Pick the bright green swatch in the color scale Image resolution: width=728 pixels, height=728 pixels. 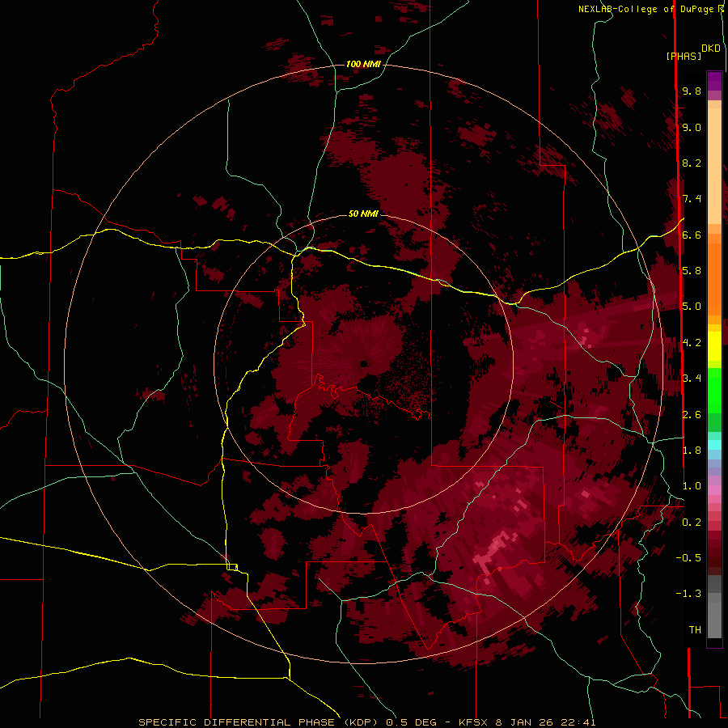[x=714, y=389]
